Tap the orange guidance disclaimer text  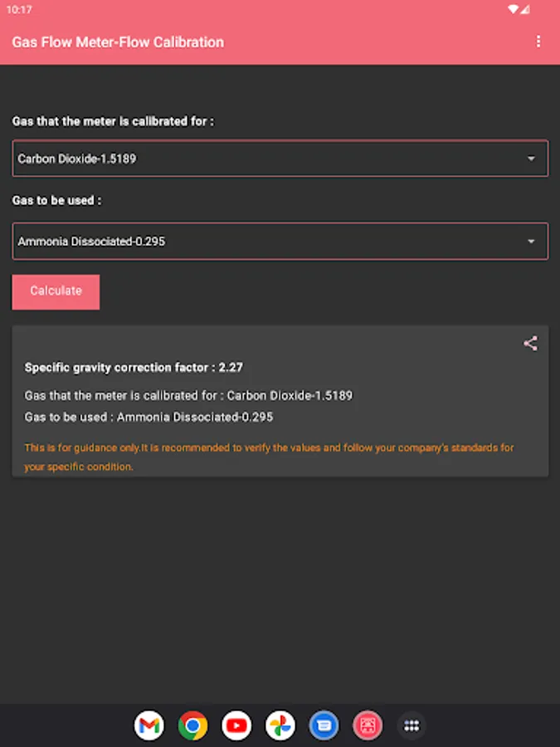[x=269, y=456]
